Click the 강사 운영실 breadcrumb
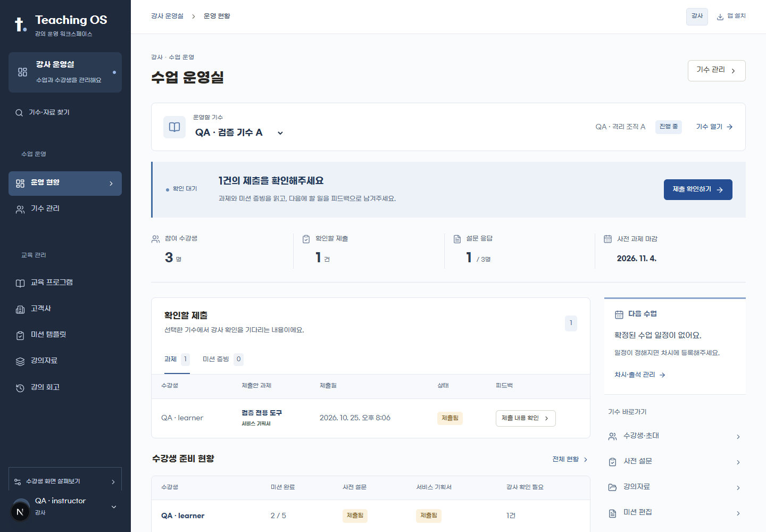Viewport: 766px width, 532px height. [x=167, y=16]
